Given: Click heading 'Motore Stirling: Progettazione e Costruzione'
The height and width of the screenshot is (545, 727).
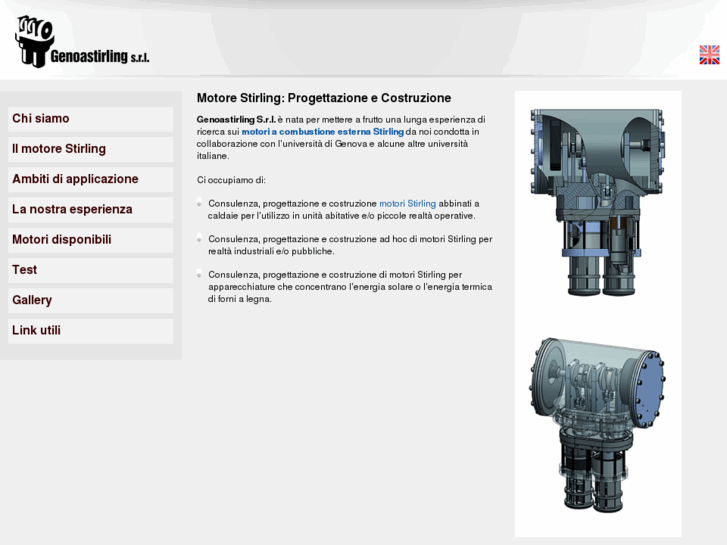Looking at the screenshot, I should tap(324, 98).
